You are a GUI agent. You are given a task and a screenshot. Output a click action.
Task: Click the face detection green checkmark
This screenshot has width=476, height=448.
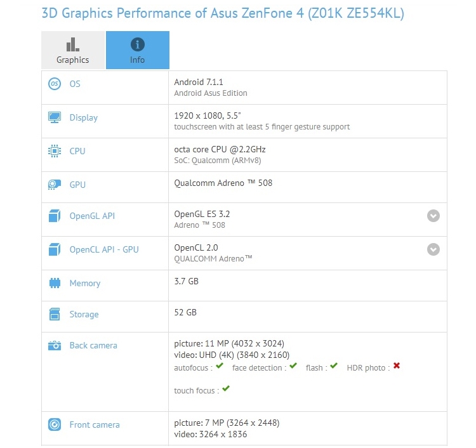click(293, 366)
